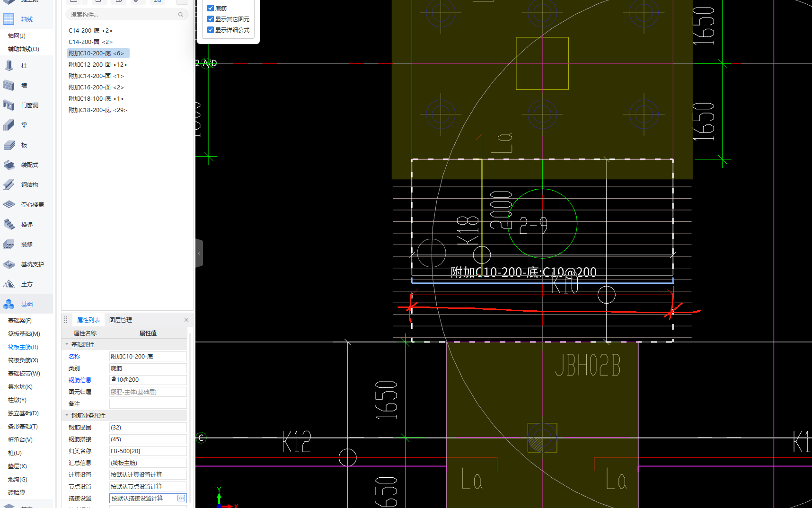Select component C14-200-面 <2>
This screenshot has height=508, width=812.
pyautogui.click(x=90, y=42)
